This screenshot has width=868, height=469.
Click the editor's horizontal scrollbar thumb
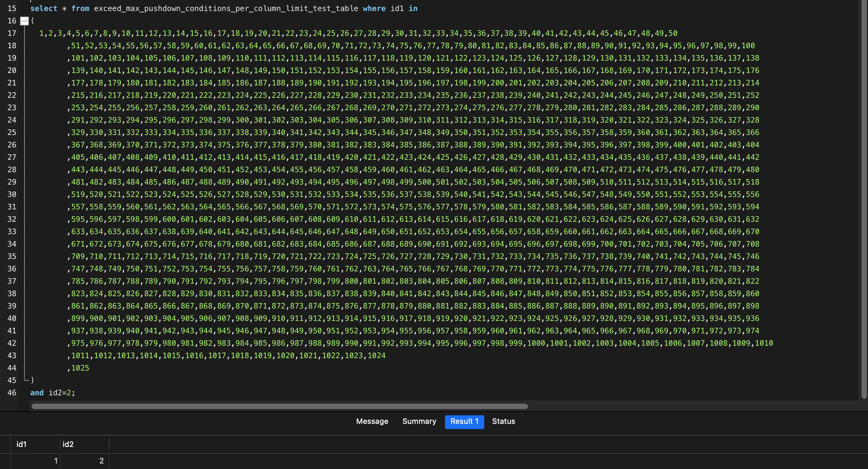(279, 406)
